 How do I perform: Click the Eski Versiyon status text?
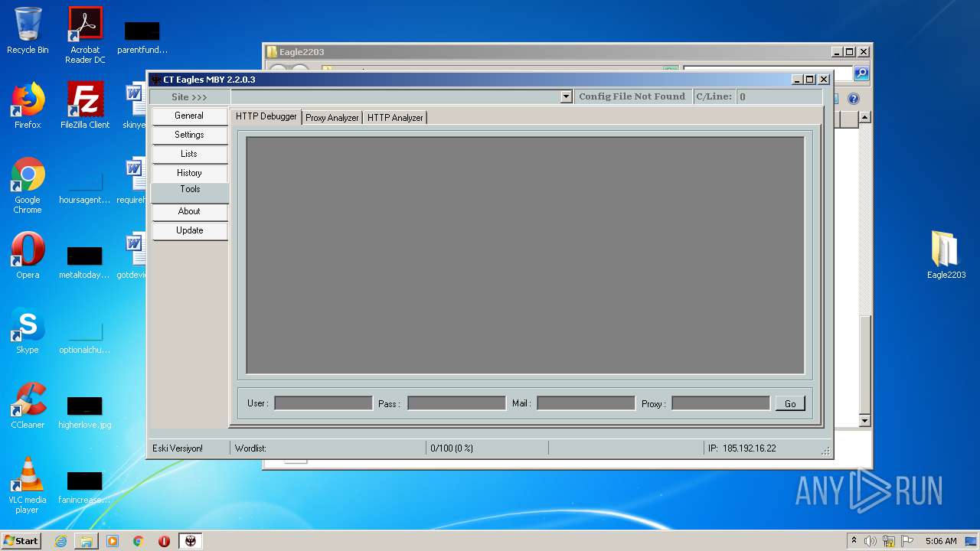[178, 448]
